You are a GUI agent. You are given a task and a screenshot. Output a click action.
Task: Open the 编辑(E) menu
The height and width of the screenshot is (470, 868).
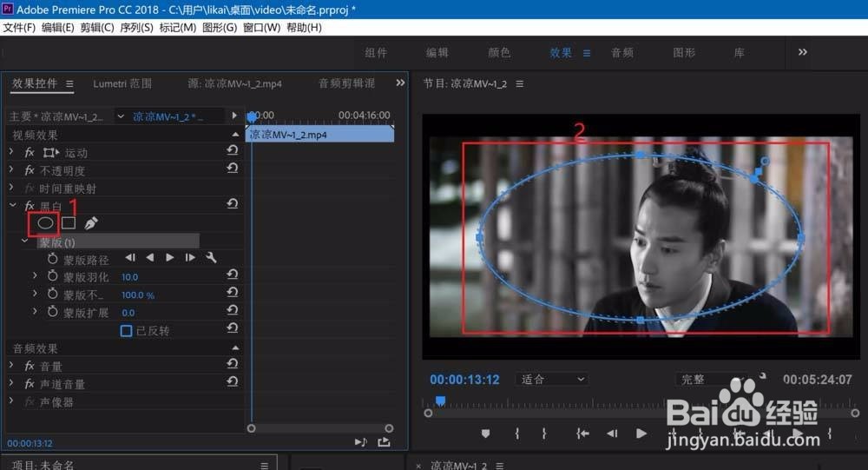pyautogui.click(x=58, y=27)
